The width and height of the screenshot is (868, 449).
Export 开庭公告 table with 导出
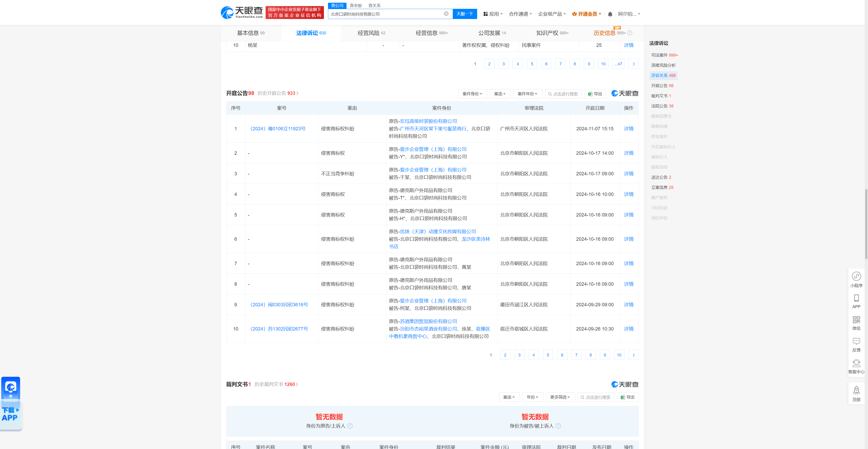click(595, 94)
